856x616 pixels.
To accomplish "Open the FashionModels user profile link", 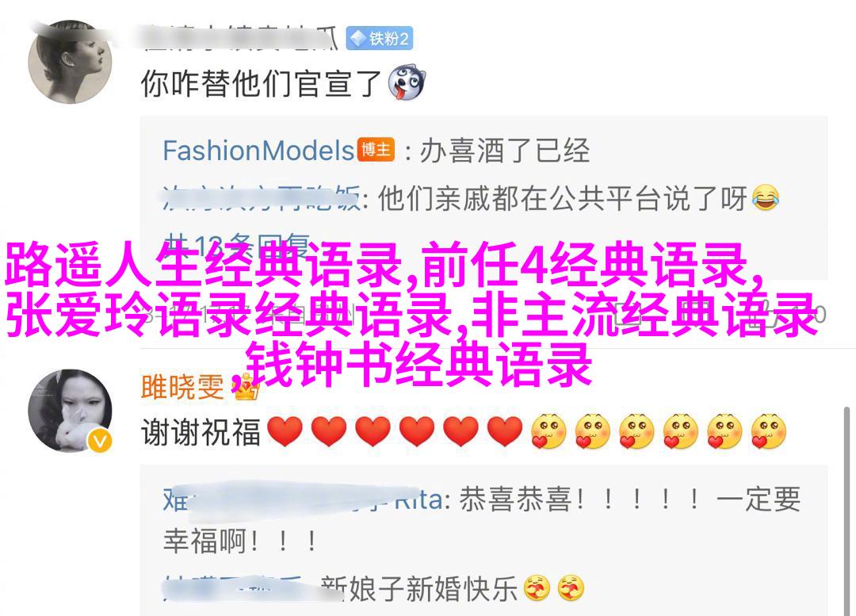I will coord(258,150).
